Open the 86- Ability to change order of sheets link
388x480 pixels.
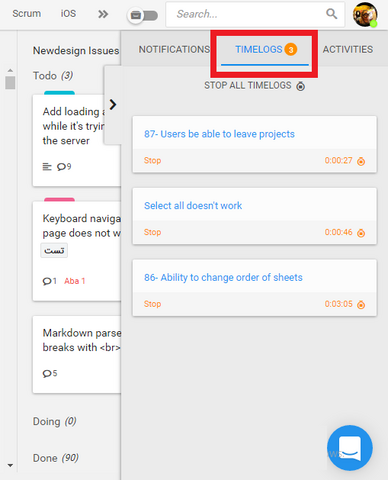point(223,277)
